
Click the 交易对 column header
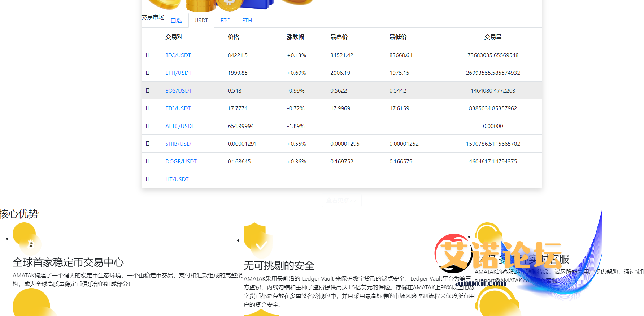pos(174,37)
